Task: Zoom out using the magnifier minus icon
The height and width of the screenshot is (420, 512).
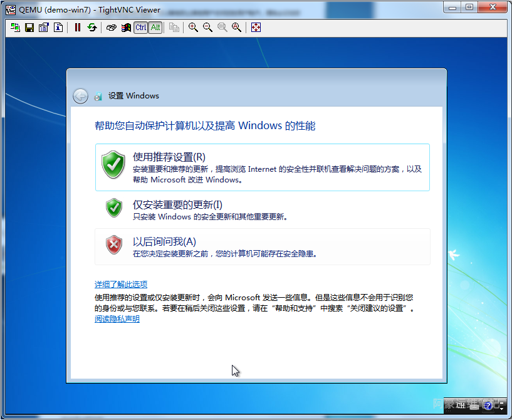Action: (x=207, y=28)
